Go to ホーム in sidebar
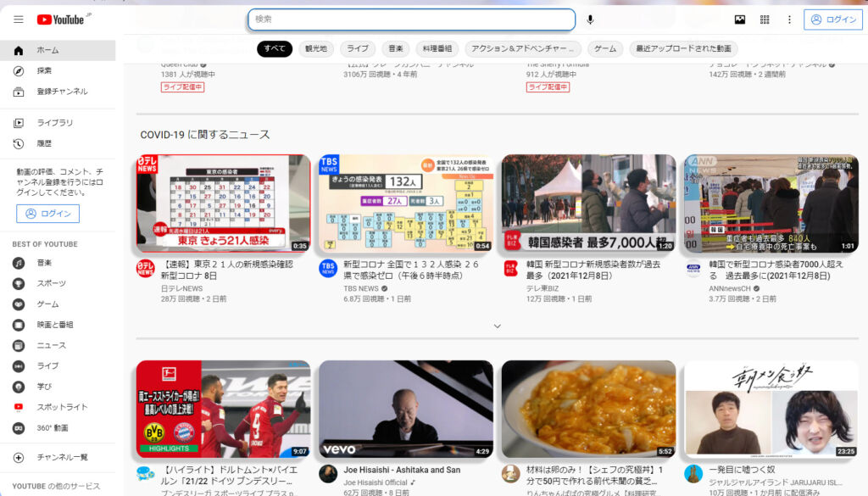 coord(58,50)
